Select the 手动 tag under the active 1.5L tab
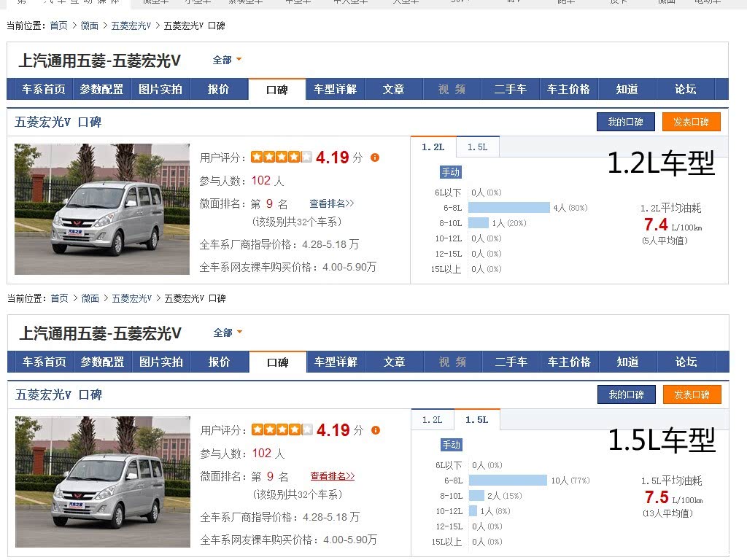The width and height of the screenshot is (747, 560). pos(451,445)
